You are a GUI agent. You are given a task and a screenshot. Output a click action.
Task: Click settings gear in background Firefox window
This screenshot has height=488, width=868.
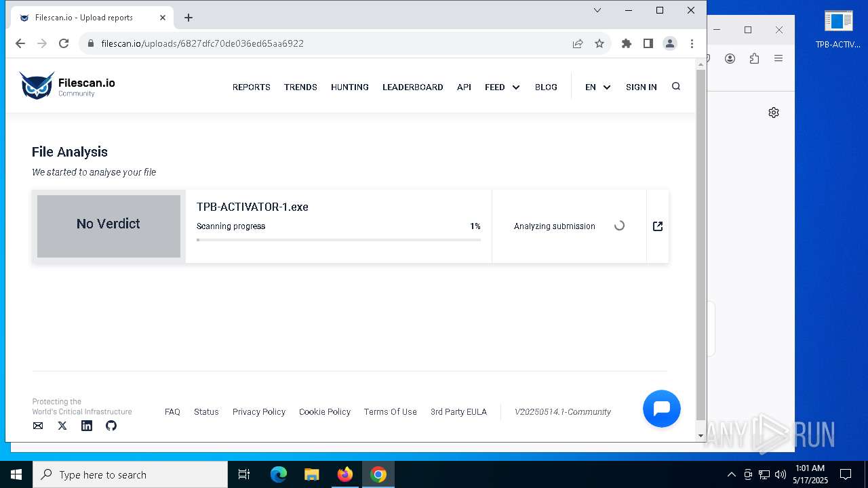tap(774, 113)
